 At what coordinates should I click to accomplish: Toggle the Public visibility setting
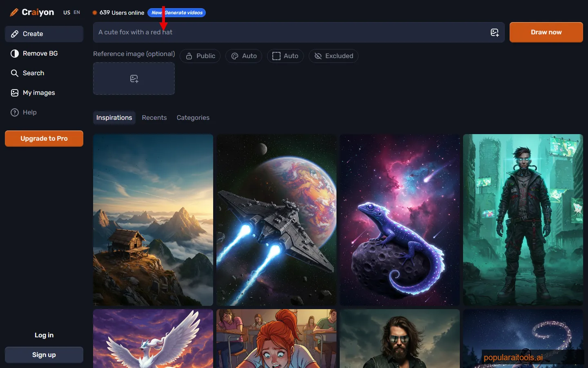pos(200,56)
